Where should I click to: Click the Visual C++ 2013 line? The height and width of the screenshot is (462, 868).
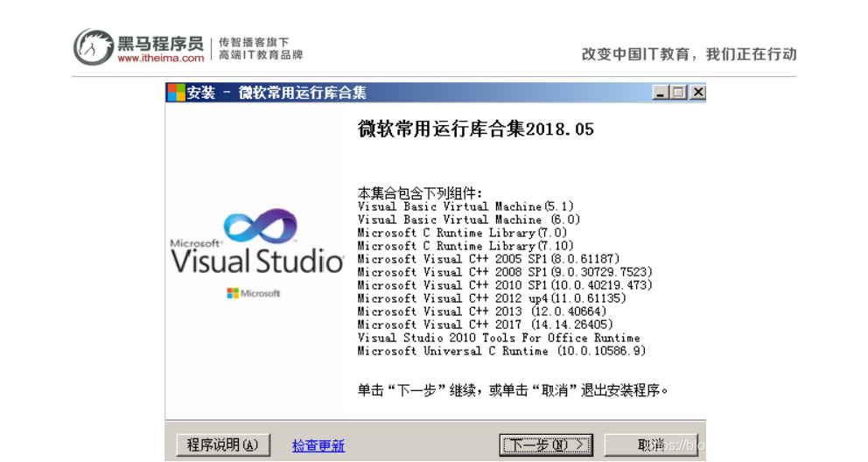[482, 311]
